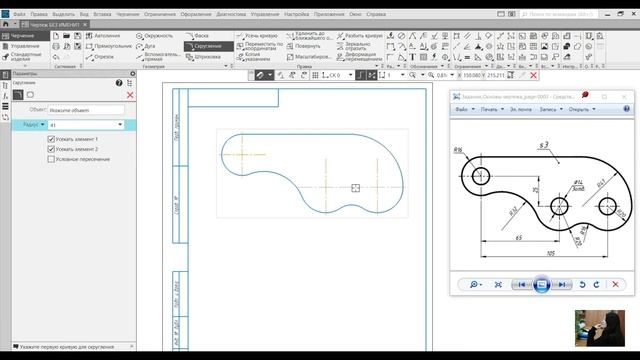Toggle the second fillet mode button with rounded shape
This screenshot has height=360, width=640.
(30, 95)
